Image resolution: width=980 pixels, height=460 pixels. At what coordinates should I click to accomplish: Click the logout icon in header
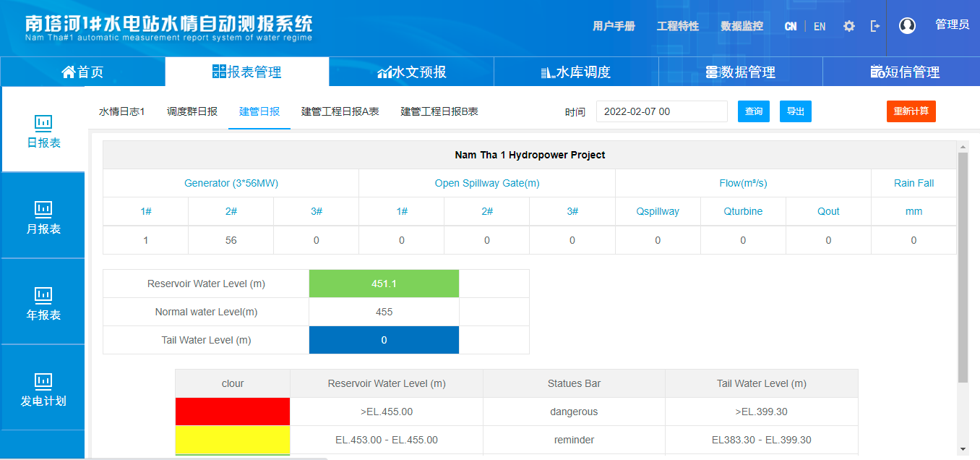click(x=875, y=26)
